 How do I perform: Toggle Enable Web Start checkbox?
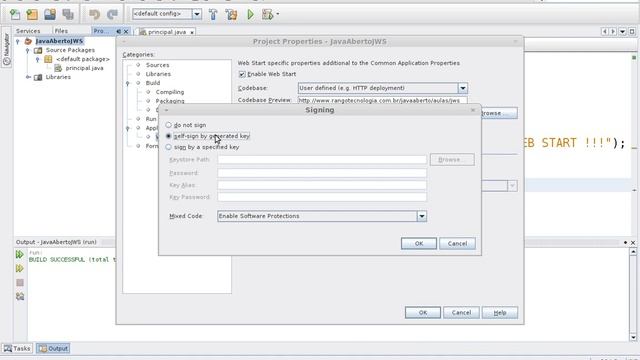click(x=242, y=74)
